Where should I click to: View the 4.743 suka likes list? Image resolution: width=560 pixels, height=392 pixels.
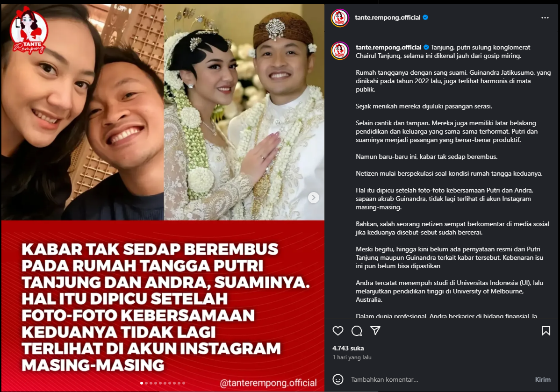coord(348,348)
